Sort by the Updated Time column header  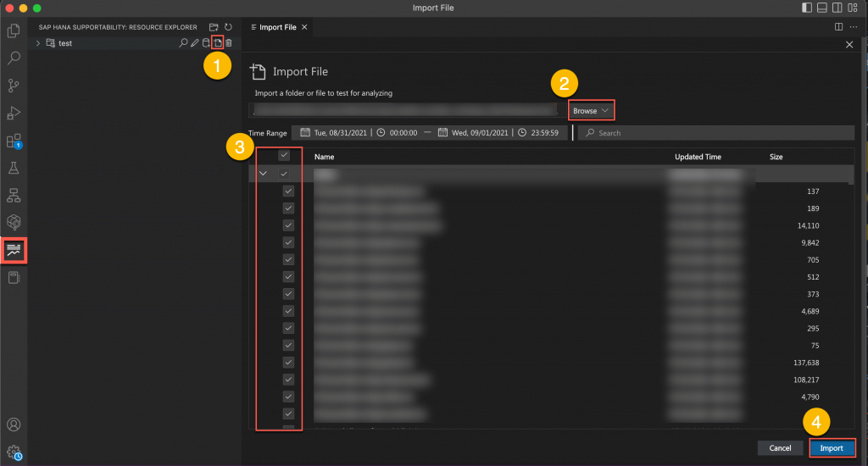(x=698, y=157)
